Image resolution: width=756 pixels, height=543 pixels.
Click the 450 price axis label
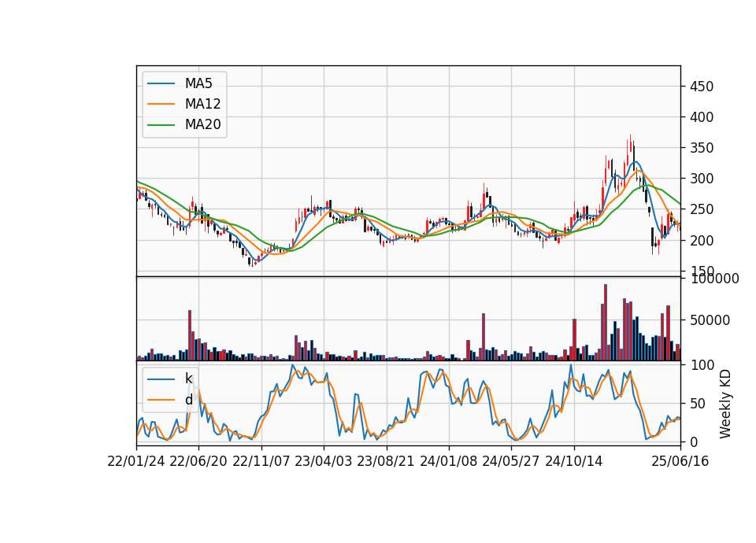[702, 87]
